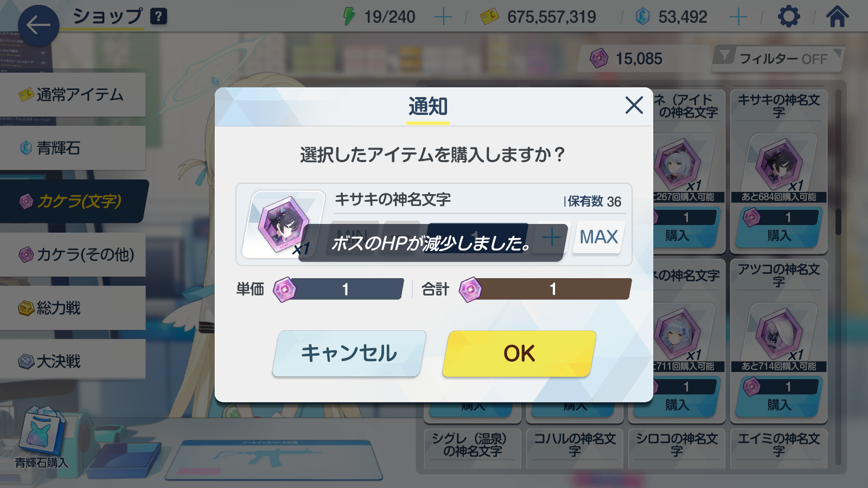Close the 通知 dialog with the X
Image resolution: width=868 pixels, height=488 pixels.
coord(634,105)
